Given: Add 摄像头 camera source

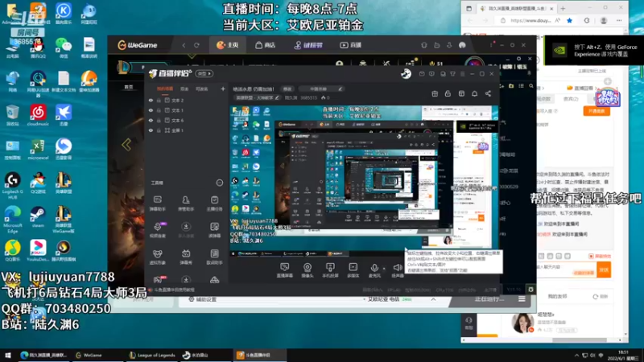Looking at the screenshot, I should click(308, 270).
